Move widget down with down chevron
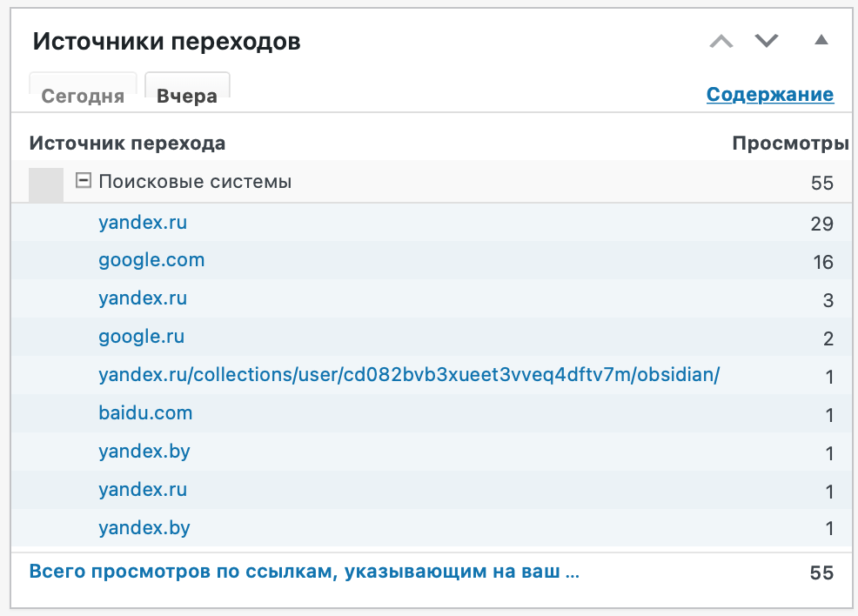This screenshot has height=616, width=858. (x=766, y=41)
